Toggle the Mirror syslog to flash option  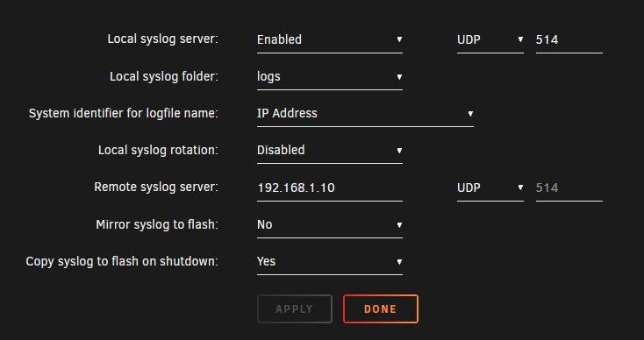tap(329, 224)
